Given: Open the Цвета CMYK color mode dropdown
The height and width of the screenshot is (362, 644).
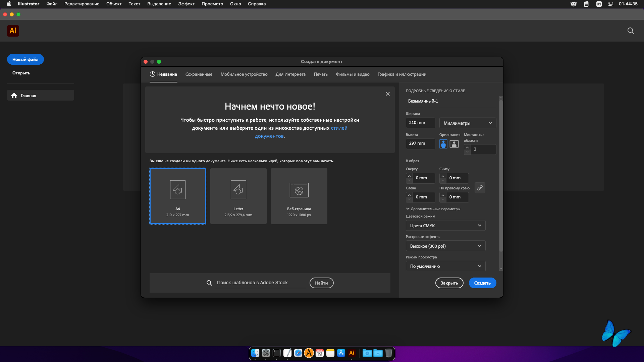Looking at the screenshot, I should pos(445,226).
